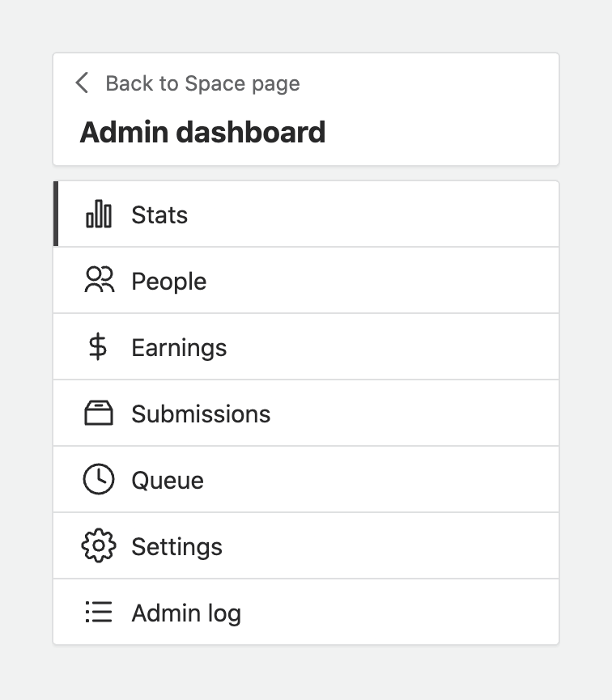
Task: Click the Admin dashboard heading
Action: pyautogui.click(x=202, y=132)
